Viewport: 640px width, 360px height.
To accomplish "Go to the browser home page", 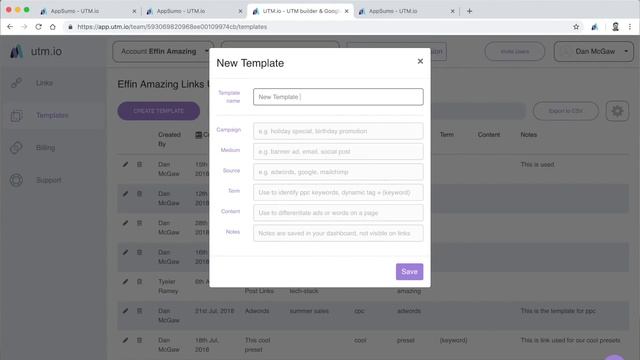I will (x=53, y=27).
